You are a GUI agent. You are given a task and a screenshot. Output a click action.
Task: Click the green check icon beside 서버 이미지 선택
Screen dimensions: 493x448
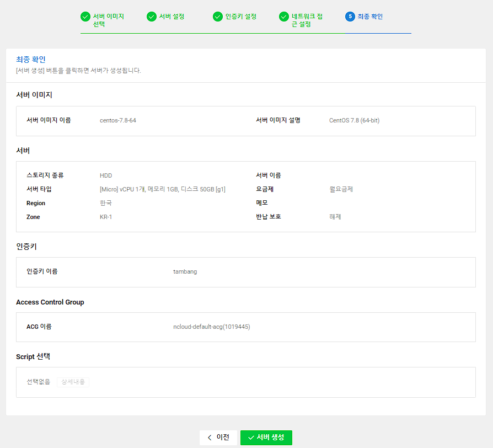click(x=85, y=17)
